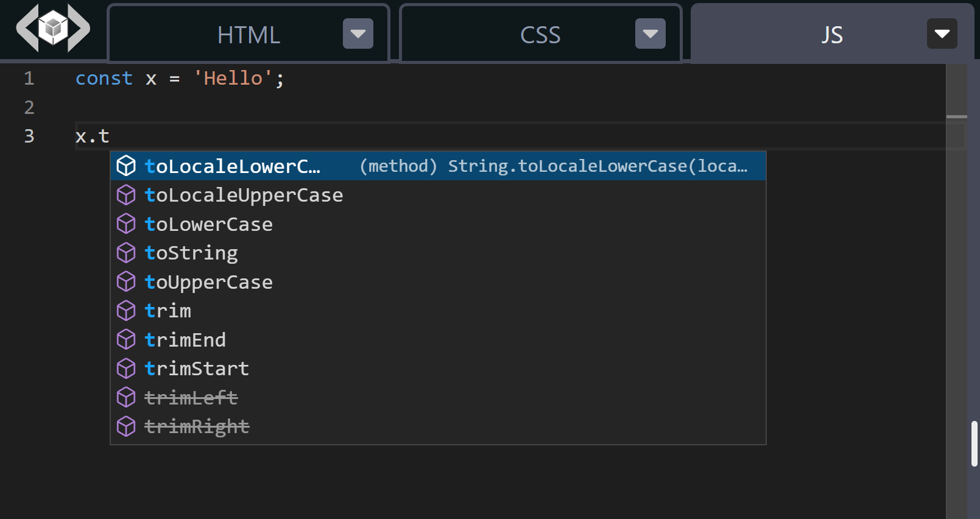Click the LiveCodes cube logo icon

pos(53,28)
